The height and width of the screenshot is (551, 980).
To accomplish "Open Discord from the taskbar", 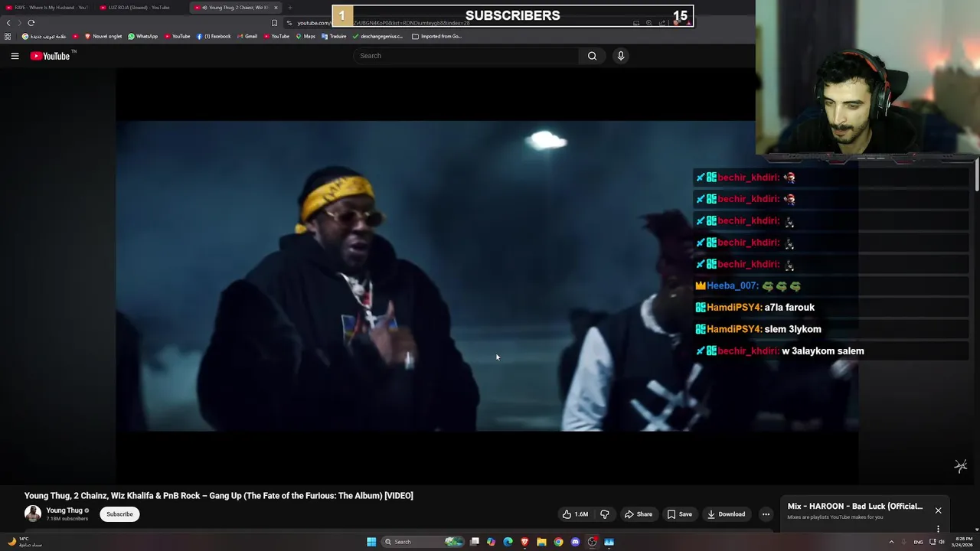I will (x=575, y=542).
